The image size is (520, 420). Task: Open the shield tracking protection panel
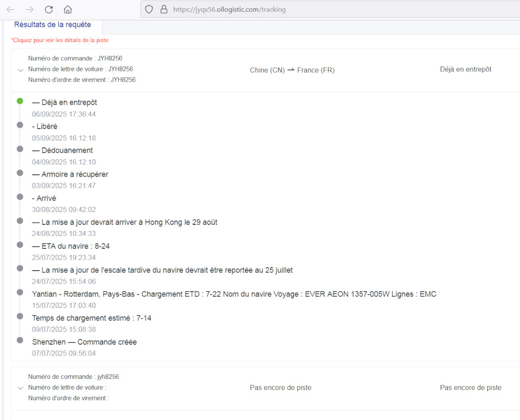(x=149, y=9)
